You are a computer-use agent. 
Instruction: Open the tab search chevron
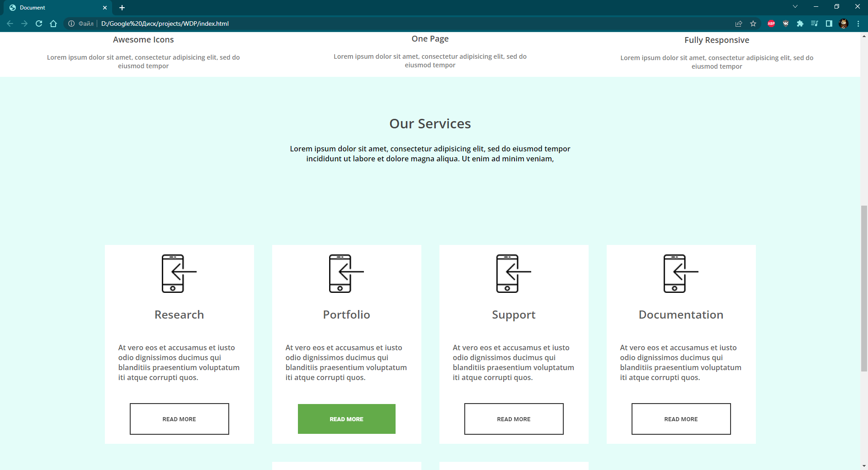coord(795,6)
